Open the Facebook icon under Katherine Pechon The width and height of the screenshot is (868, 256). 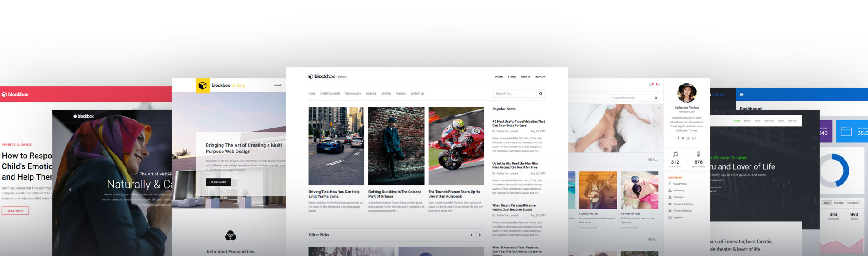pyautogui.click(x=678, y=138)
